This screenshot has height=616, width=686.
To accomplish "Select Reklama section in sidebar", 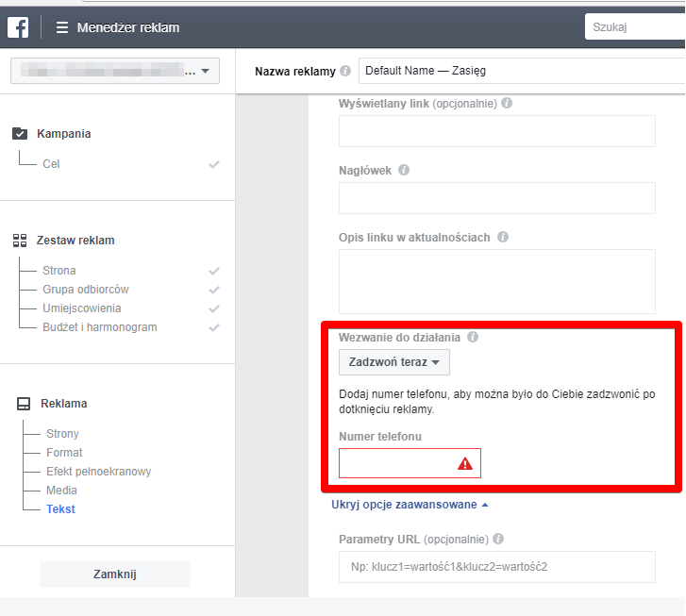I will [x=64, y=404].
